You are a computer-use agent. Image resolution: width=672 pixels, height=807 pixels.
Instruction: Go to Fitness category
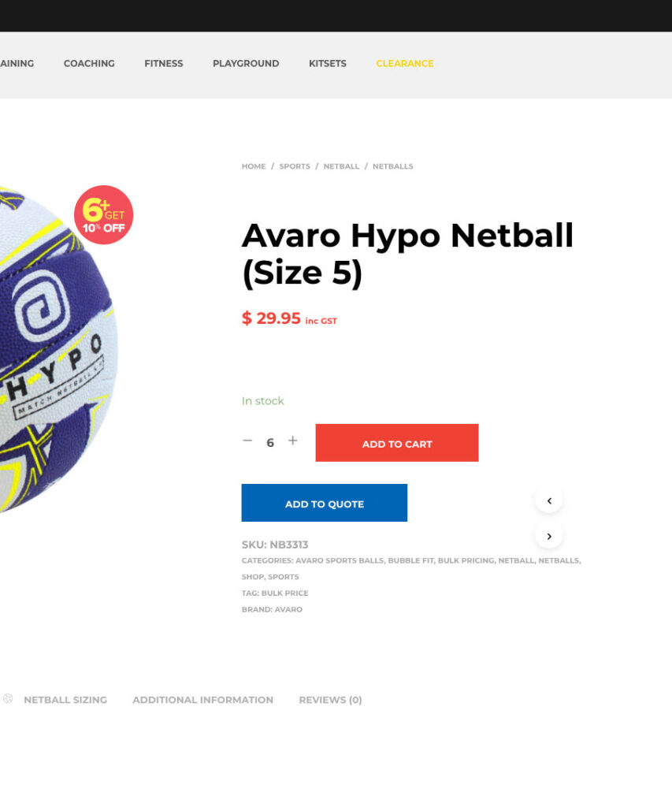(x=164, y=63)
